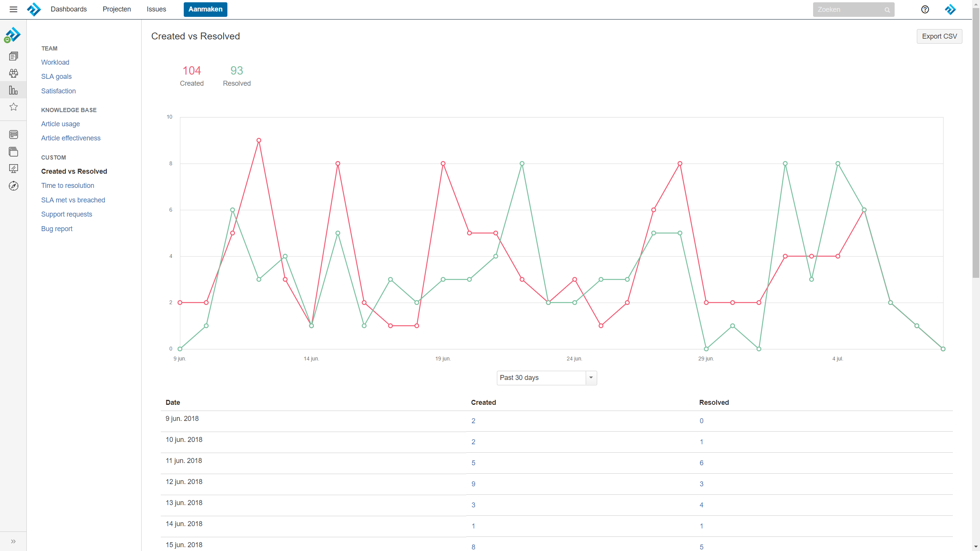
Task: Open the help question mark icon
Action: (x=925, y=9)
